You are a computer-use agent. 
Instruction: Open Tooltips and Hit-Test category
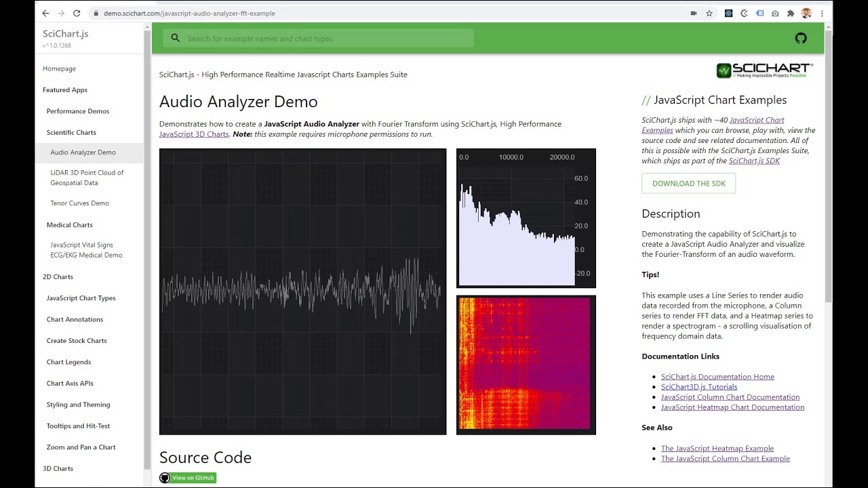pyautogui.click(x=78, y=426)
